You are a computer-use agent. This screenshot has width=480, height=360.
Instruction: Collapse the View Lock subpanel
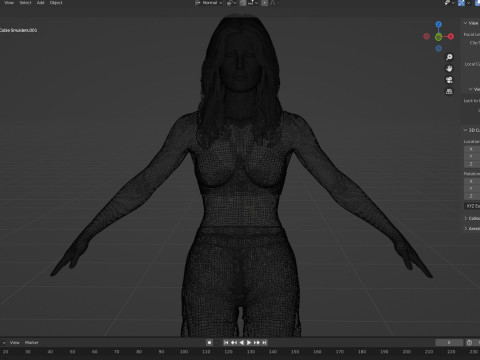tap(470, 89)
